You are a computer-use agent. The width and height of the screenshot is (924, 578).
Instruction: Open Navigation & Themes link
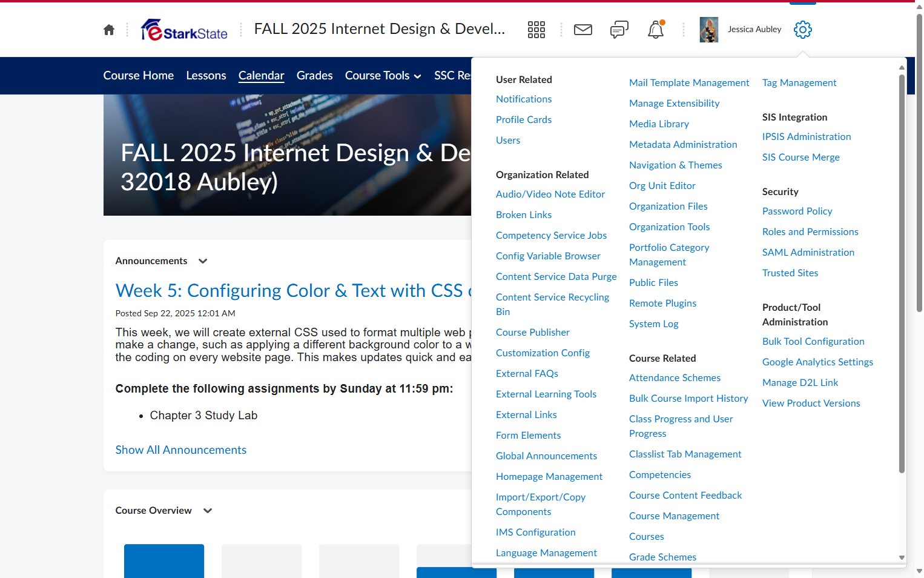(x=676, y=165)
